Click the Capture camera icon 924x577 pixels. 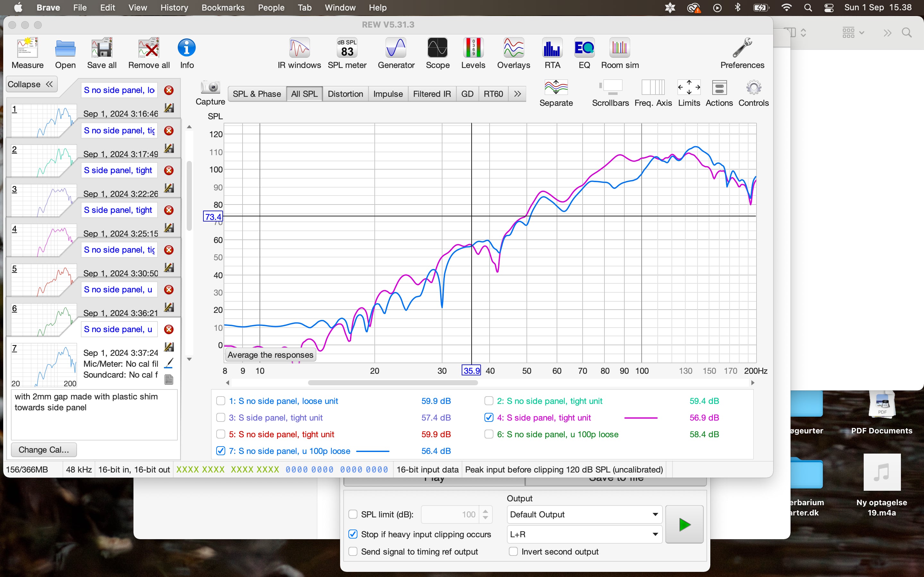click(210, 88)
